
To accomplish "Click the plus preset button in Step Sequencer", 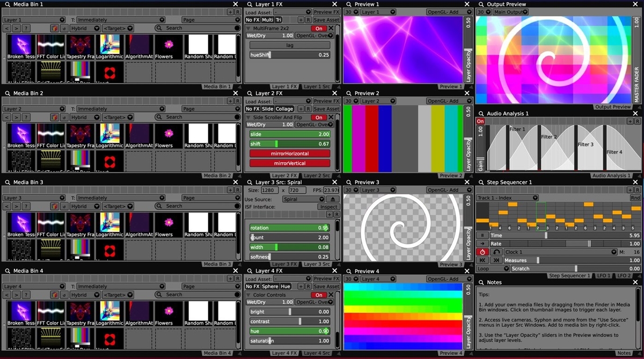I will (630, 190).
